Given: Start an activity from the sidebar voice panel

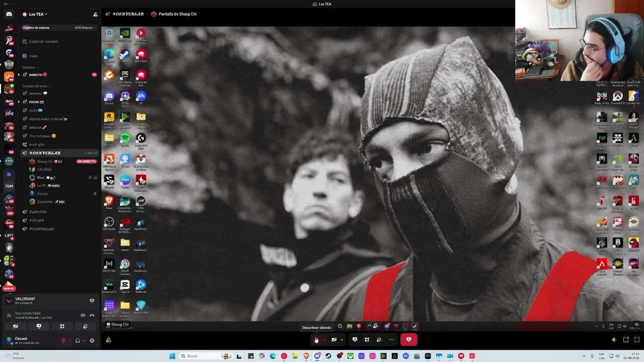Looking at the screenshot, I should tap(62, 326).
